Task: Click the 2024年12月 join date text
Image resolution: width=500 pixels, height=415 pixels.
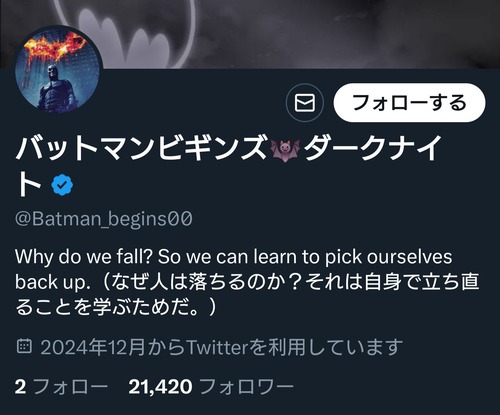Action: tap(93, 347)
